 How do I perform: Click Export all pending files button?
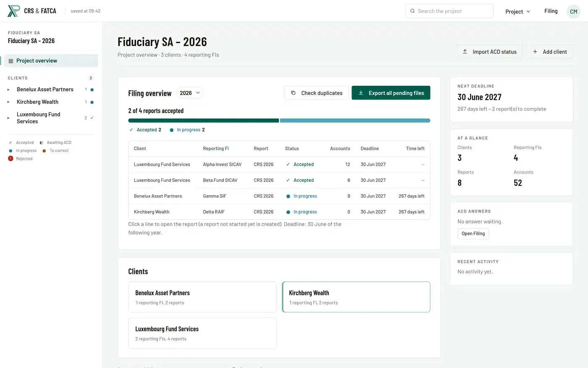point(391,93)
